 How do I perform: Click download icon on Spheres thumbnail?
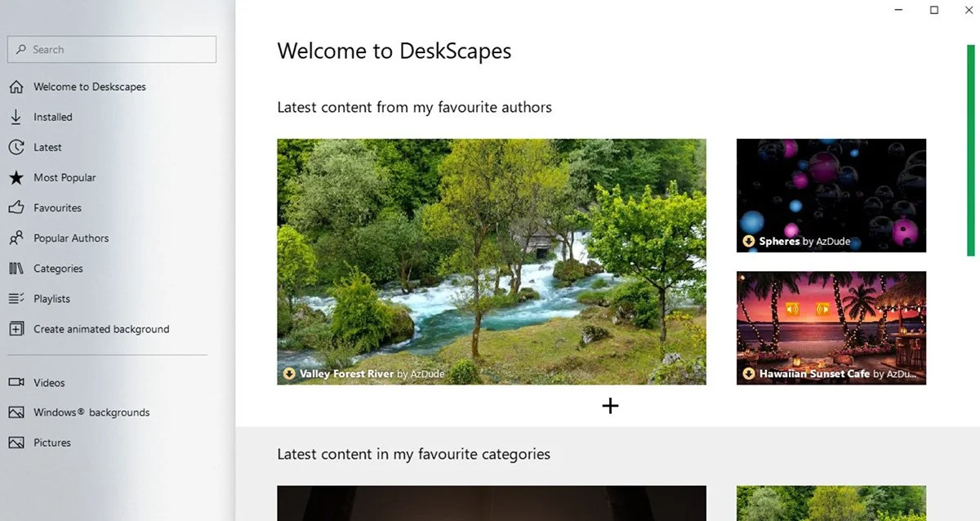(749, 241)
